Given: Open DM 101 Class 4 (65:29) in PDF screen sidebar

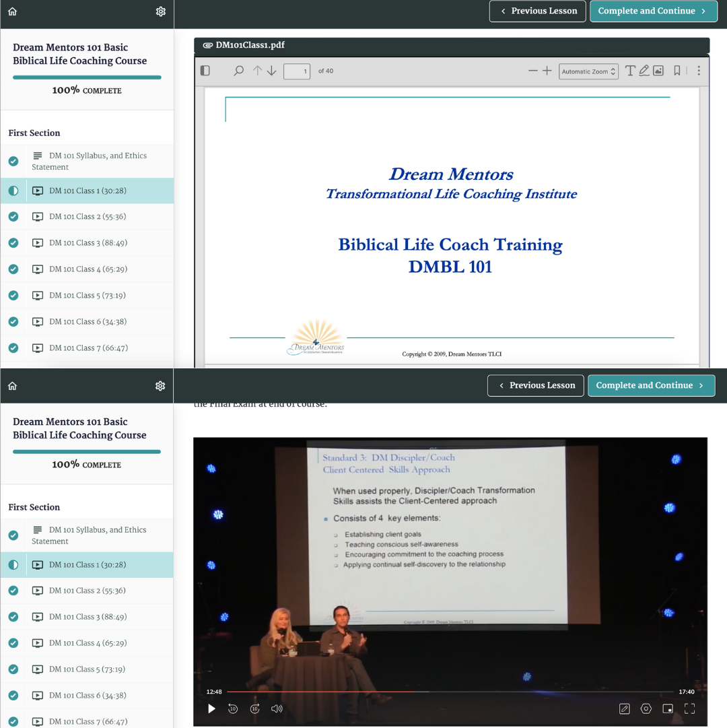Looking at the screenshot, I should (x=88, y=269).
